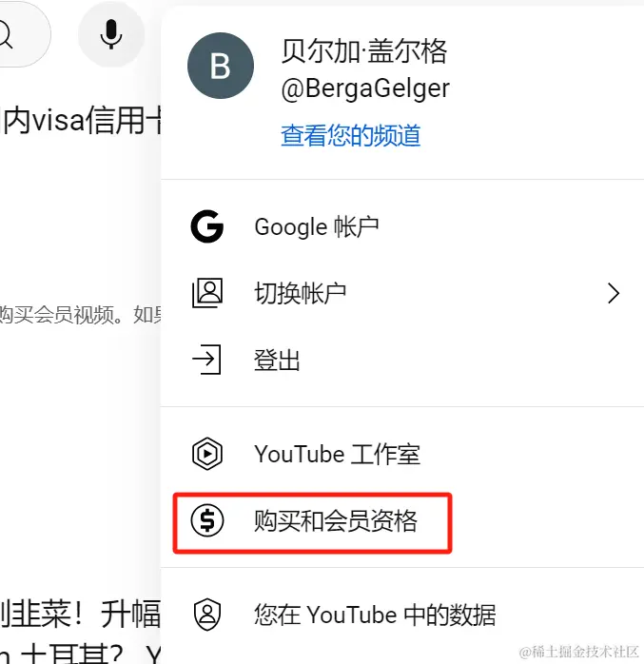Screen dimensions: 644x664
Task: Click the YouTube Studio hexagon icon
Action: (207, 454)
